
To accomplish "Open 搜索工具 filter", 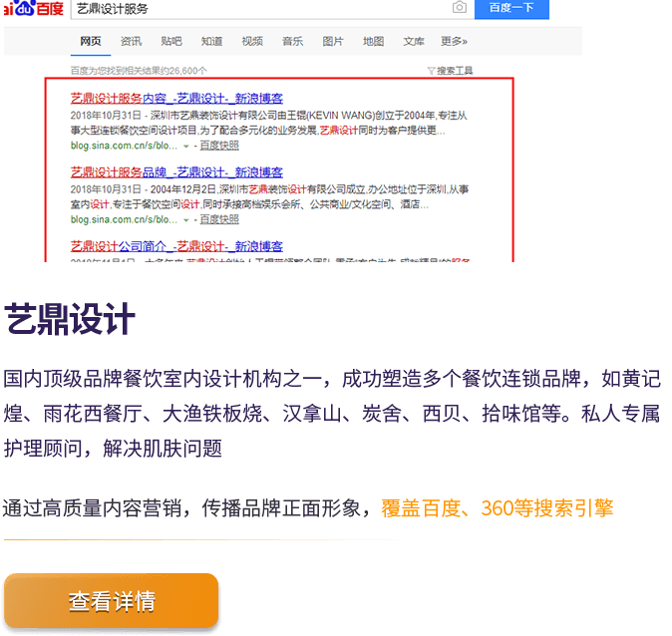I will tap(450, 71).
